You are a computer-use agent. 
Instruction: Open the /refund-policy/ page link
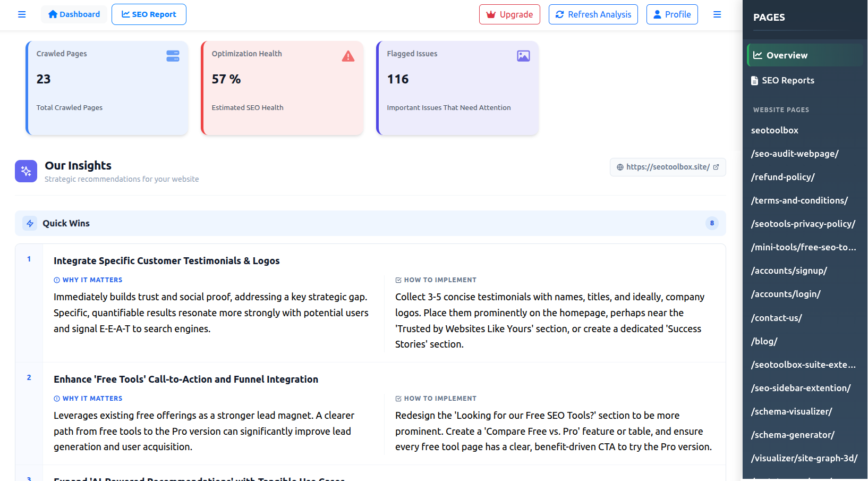click(x=782, y=176)
